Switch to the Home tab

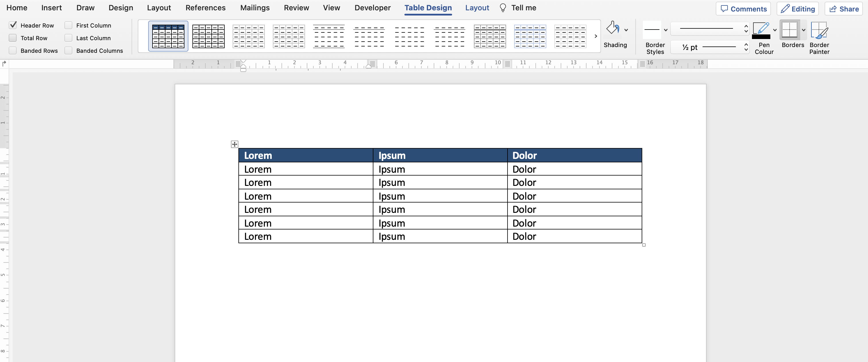(x=17, y=8)
